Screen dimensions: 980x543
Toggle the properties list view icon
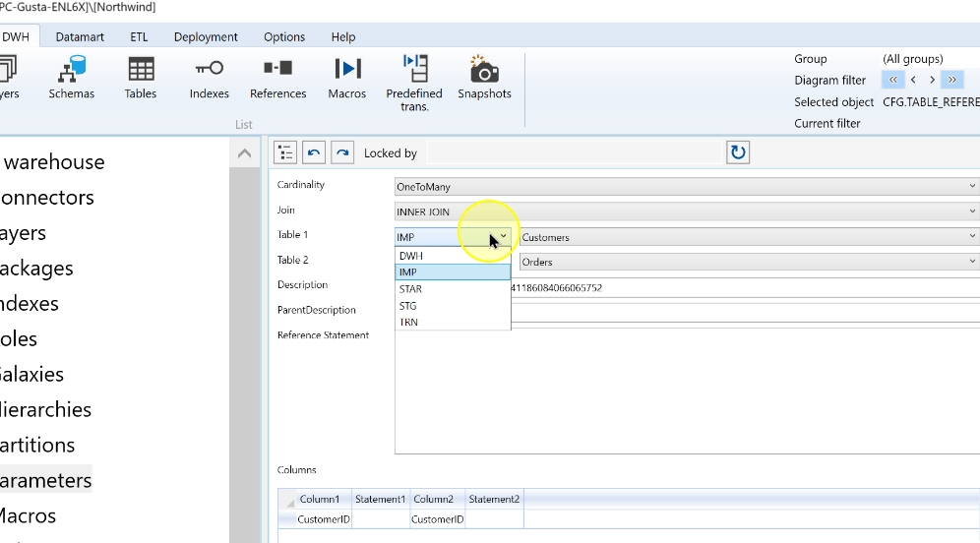285,152
